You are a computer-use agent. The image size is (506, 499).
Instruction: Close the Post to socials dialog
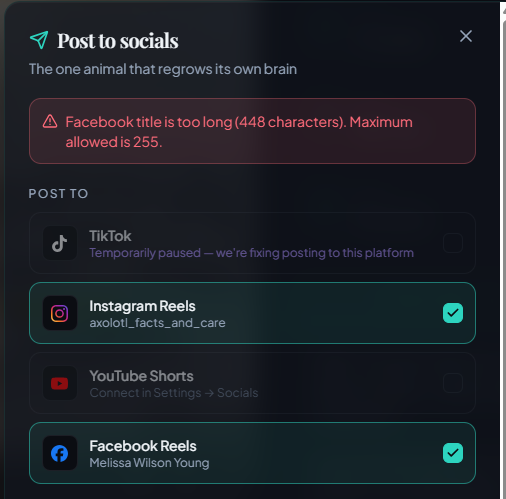click(466, 36)
